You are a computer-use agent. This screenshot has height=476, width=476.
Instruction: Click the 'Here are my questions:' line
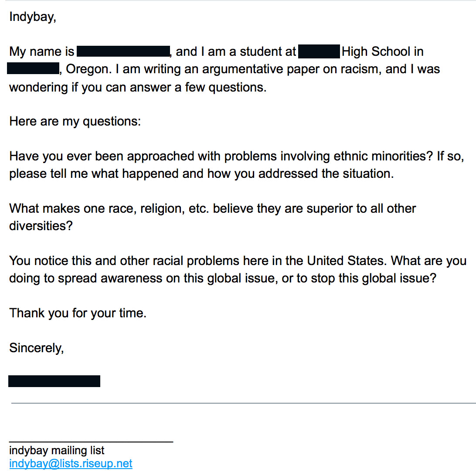click(x=75, y=122)
